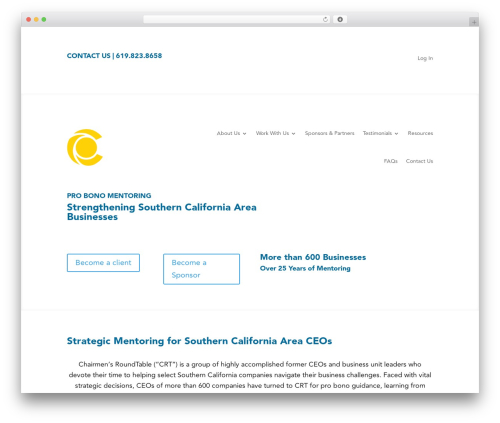The image size is (500, 423).
Task: Click Over 25 Years of Mentoring text
Action: (x=305, y=268)
